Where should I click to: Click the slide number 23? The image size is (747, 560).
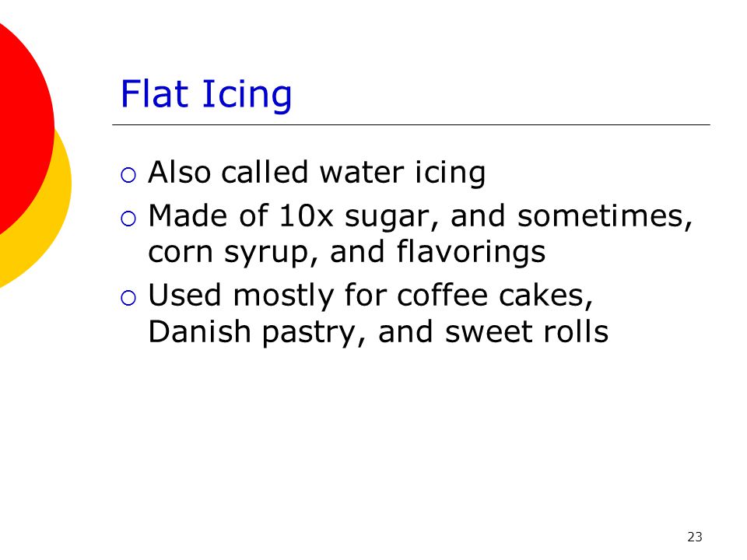[x=695, y=537]
